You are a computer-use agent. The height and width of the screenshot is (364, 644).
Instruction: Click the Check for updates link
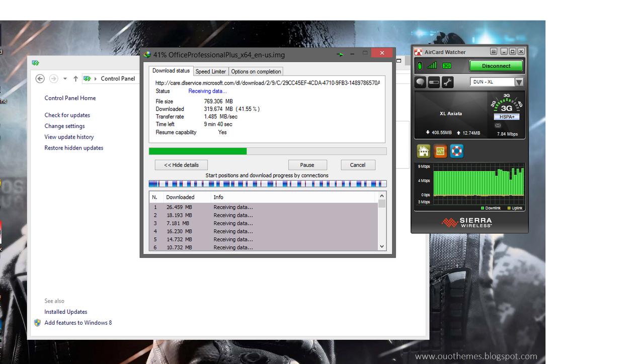coord(67,115)
